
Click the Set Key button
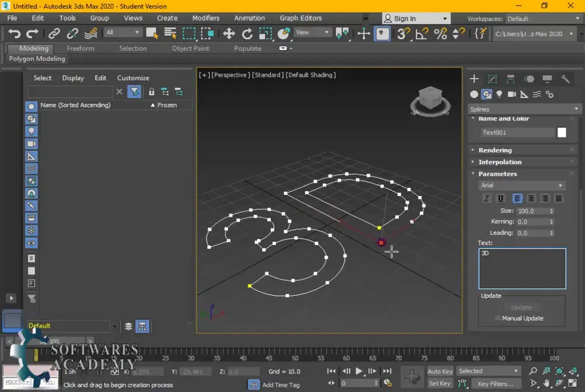(x=439, y=383)
